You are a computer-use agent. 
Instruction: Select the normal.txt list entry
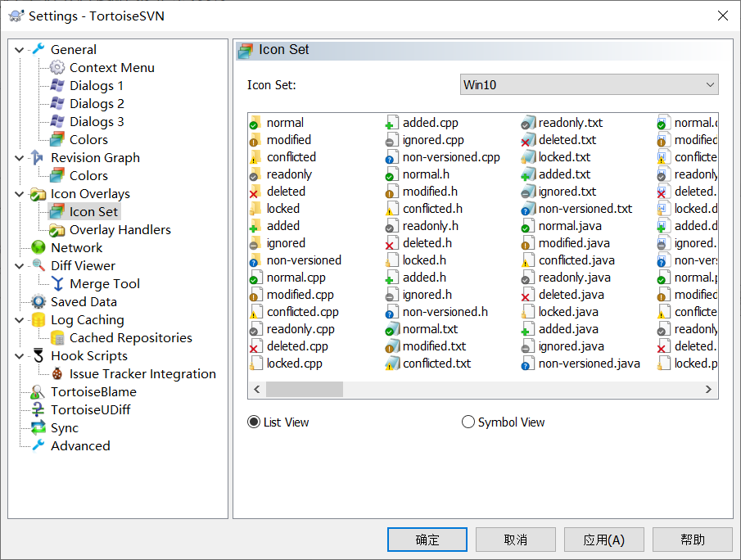[x=430, y=329]
